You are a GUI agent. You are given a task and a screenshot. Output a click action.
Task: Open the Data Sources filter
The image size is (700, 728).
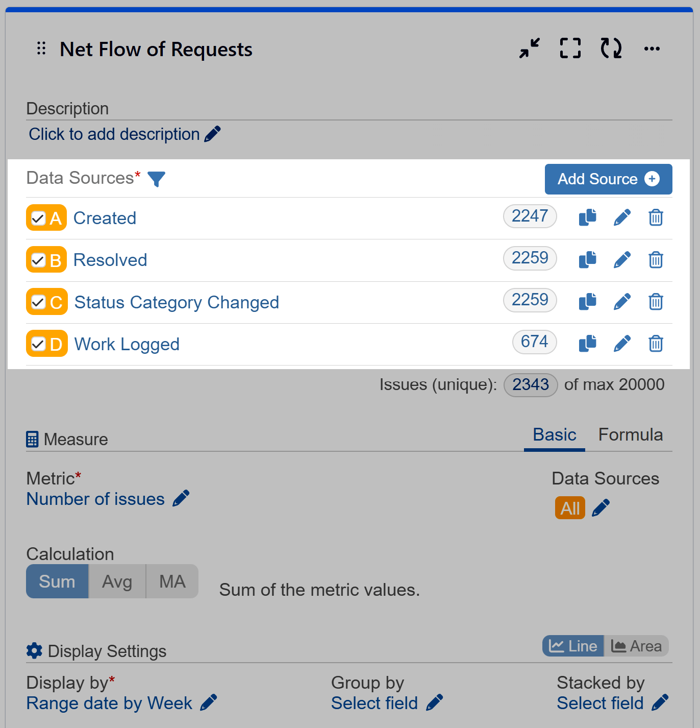157,179
